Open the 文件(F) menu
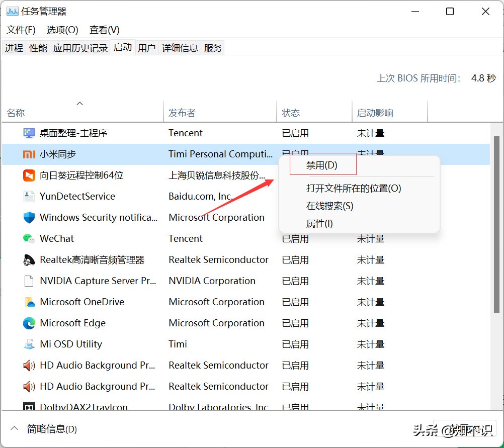504x448 pixels. pyautogui.click(x=21, y=30)
